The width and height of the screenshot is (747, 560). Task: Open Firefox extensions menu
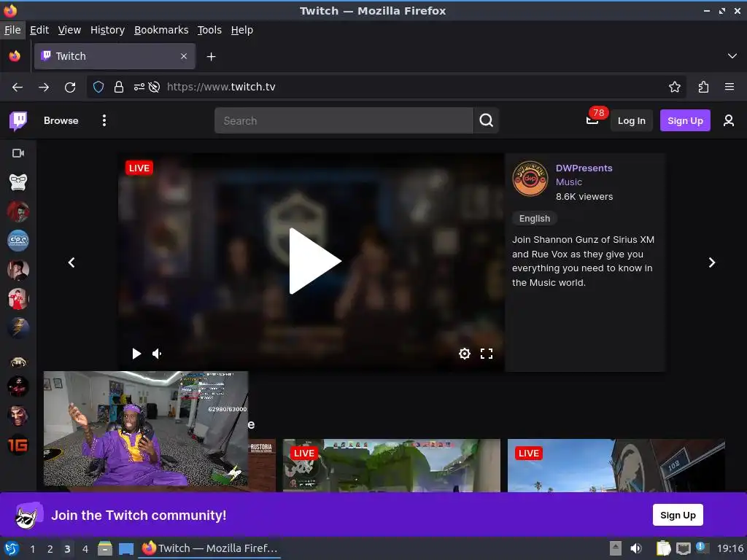coord(703,87)
